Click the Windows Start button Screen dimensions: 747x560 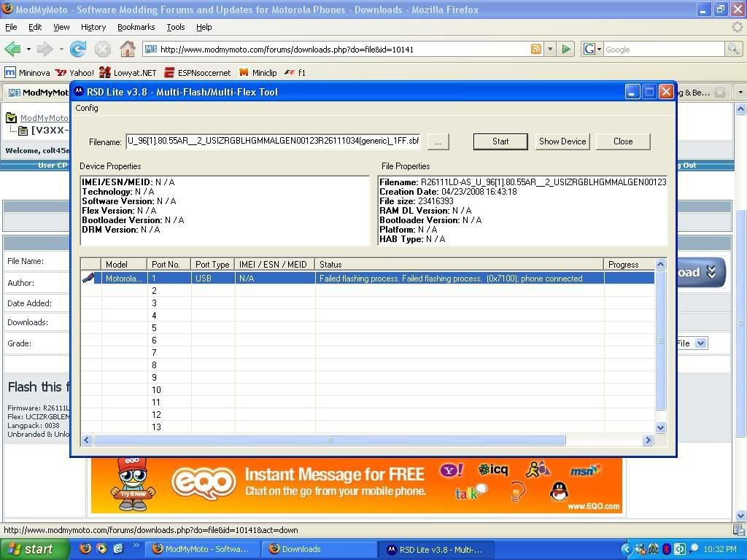click(x=29, y=549)
